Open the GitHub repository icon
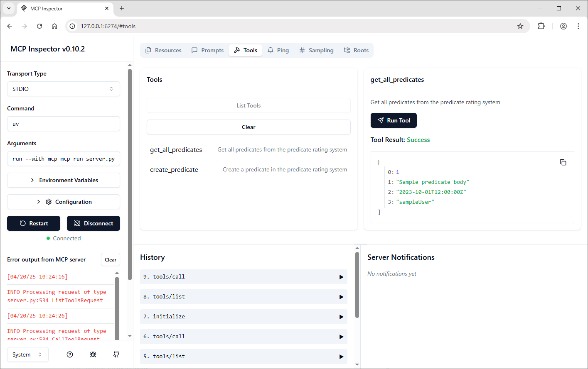This screenshot has width=588, height=369. click(116, 354)
